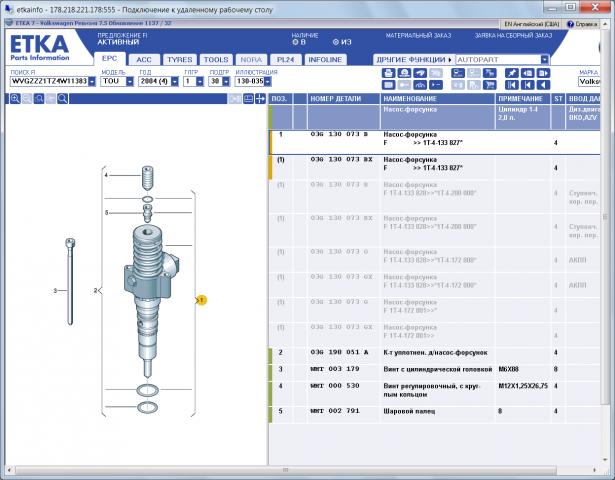Click the arrow-dash icon in lower toolbar row
Screen dimensions: 615x480
436,85
